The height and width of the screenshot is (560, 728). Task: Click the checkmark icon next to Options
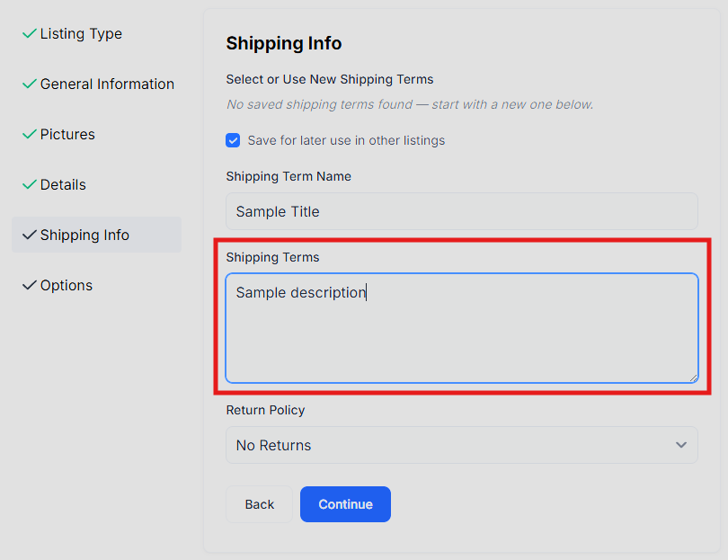tap(30, 285)
